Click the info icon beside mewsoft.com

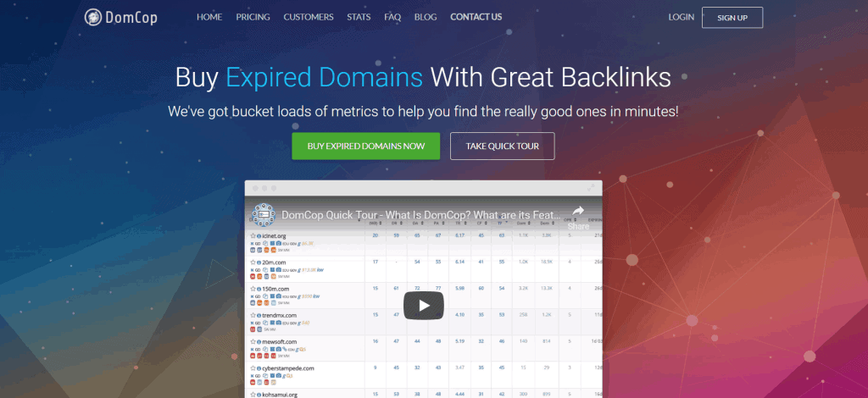259,342
